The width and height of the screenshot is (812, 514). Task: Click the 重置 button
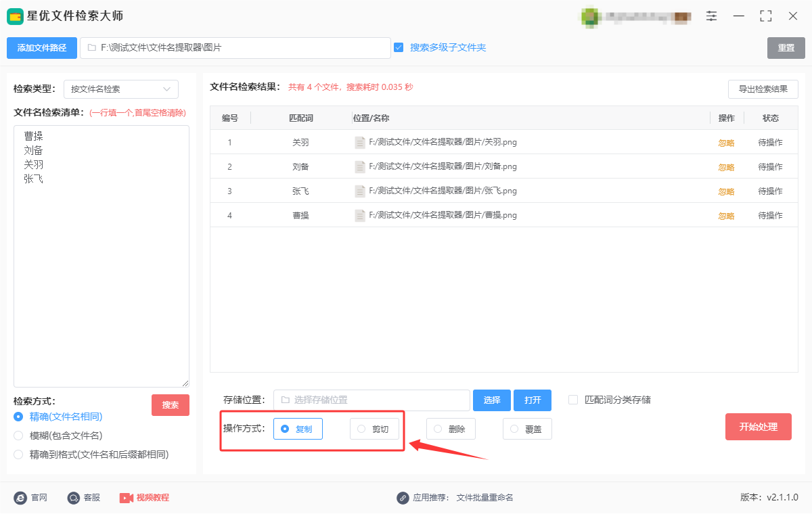click(786, 48)
